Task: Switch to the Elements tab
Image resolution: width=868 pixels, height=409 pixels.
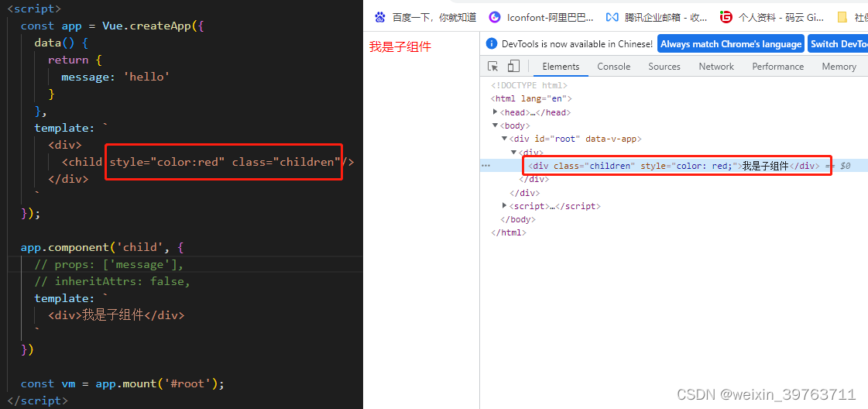Action: [561, 67]
